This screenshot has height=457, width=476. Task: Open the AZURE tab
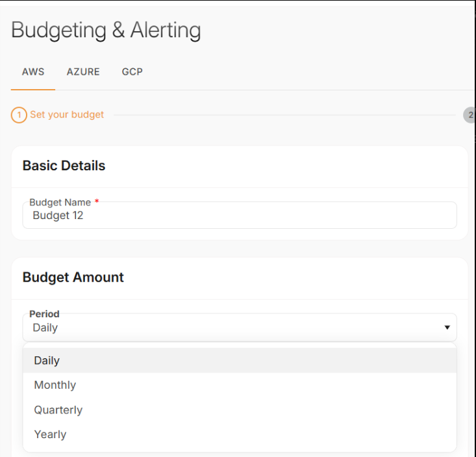point(83,72)
